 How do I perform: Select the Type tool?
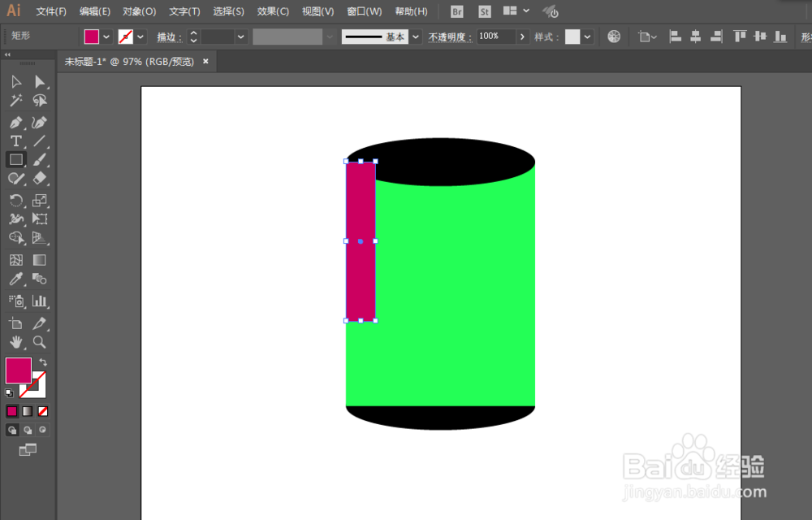click(15, 141)
